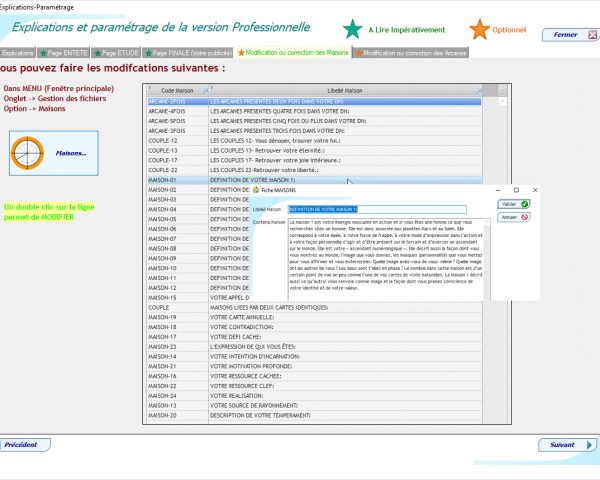Confirm with the Valider button

[x=514, y=204]
